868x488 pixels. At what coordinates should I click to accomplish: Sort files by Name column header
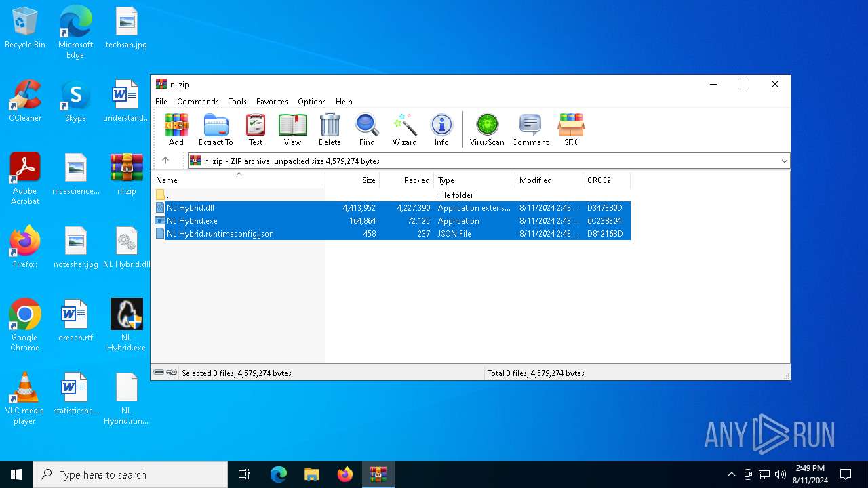point(239,180)
